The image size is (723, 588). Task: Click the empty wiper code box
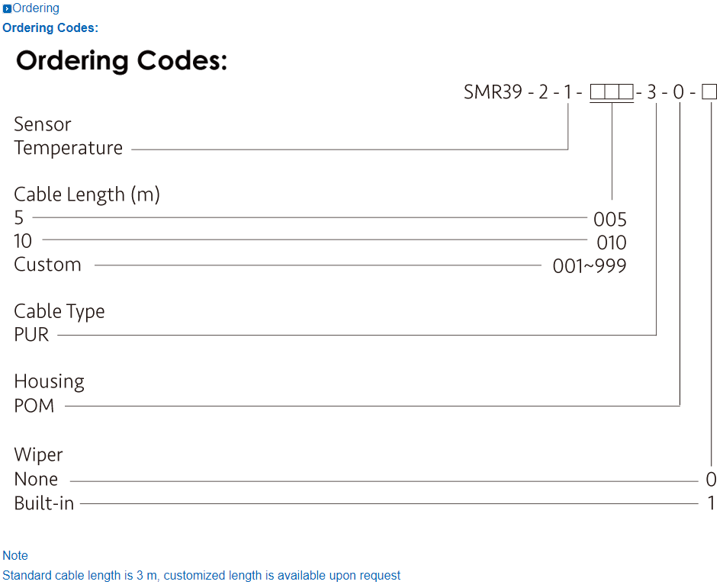click(709, 92)
